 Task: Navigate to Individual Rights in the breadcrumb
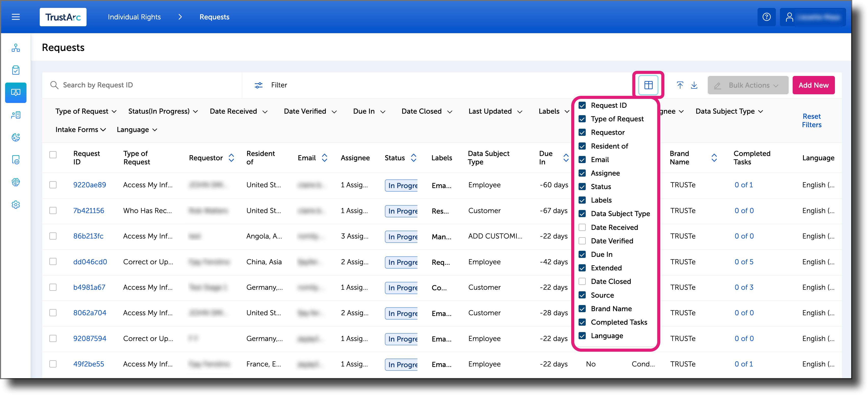134,17
